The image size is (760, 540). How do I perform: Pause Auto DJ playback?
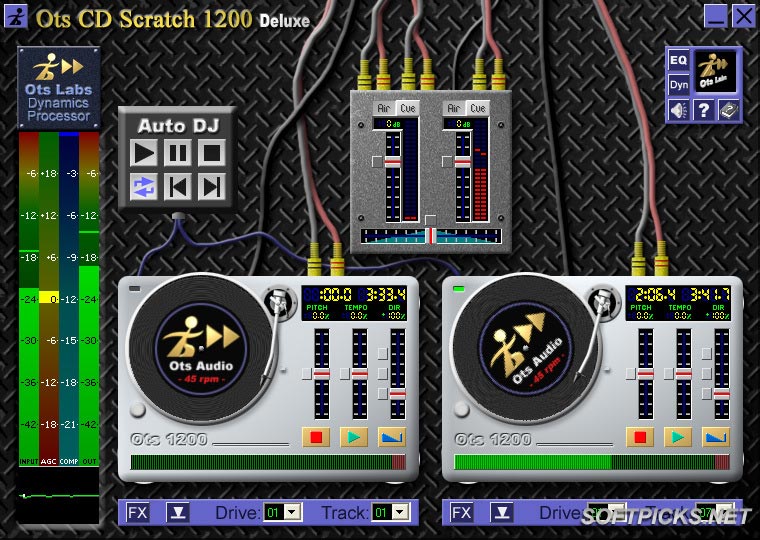coord(178,153)
